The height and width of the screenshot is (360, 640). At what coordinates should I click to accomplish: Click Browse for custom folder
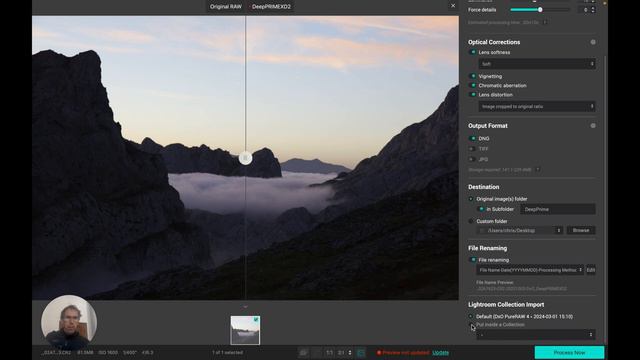tap(581, 230)
